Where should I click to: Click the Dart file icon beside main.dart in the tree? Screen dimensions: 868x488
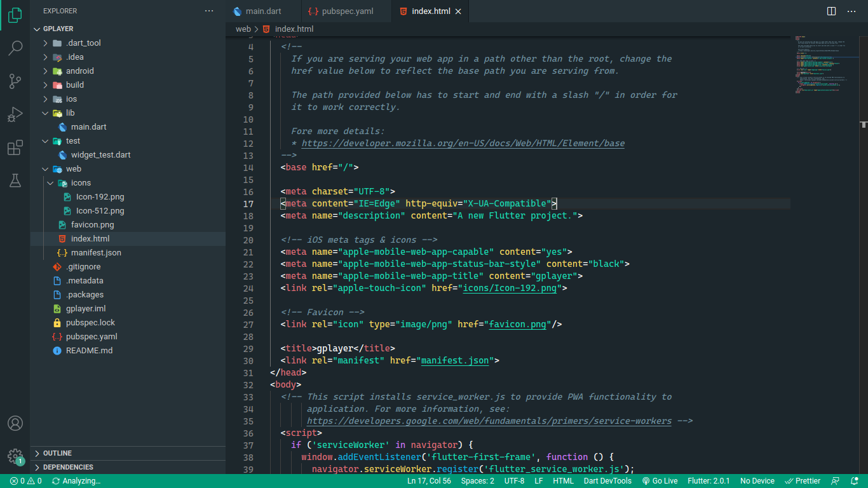[63, 127]
